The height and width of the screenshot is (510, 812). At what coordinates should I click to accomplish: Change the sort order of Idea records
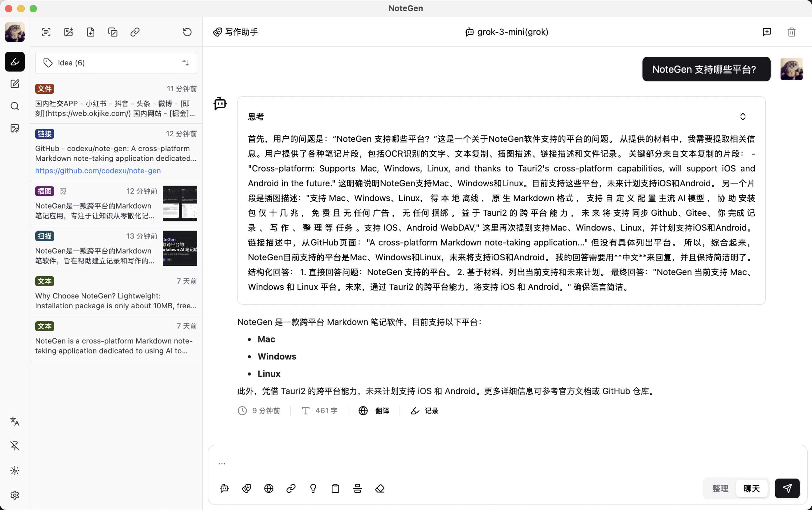point(186,63)
